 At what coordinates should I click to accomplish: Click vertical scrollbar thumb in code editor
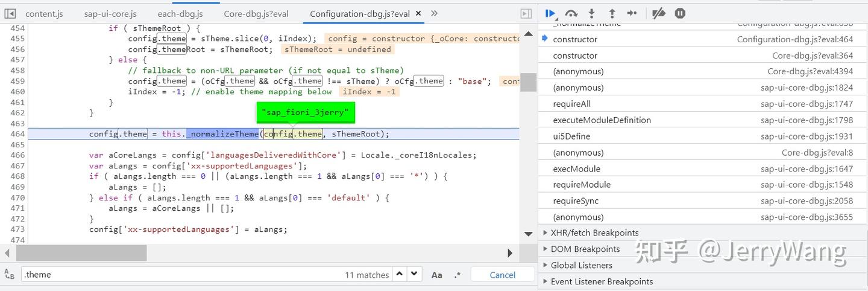(x=528, y=82)
